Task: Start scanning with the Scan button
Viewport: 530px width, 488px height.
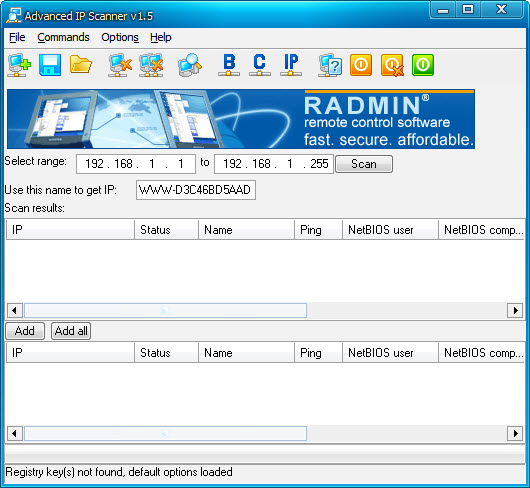Action: click(364, 164)
